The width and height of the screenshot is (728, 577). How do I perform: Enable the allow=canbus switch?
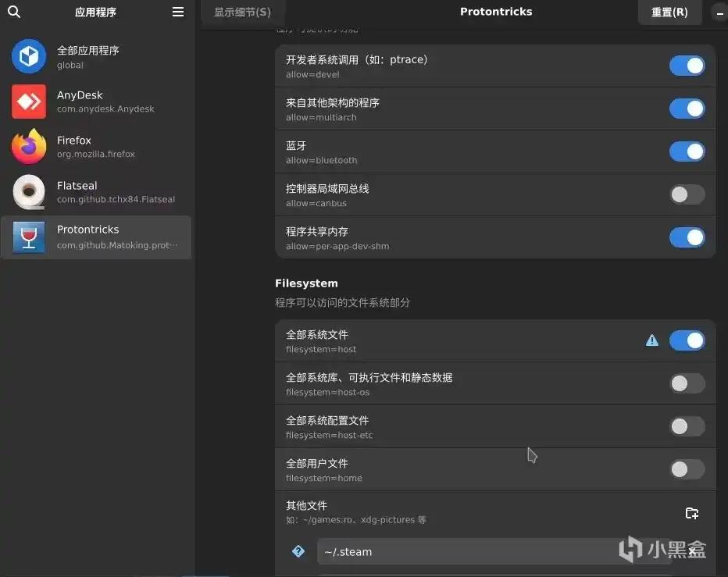tap(687, 194)
